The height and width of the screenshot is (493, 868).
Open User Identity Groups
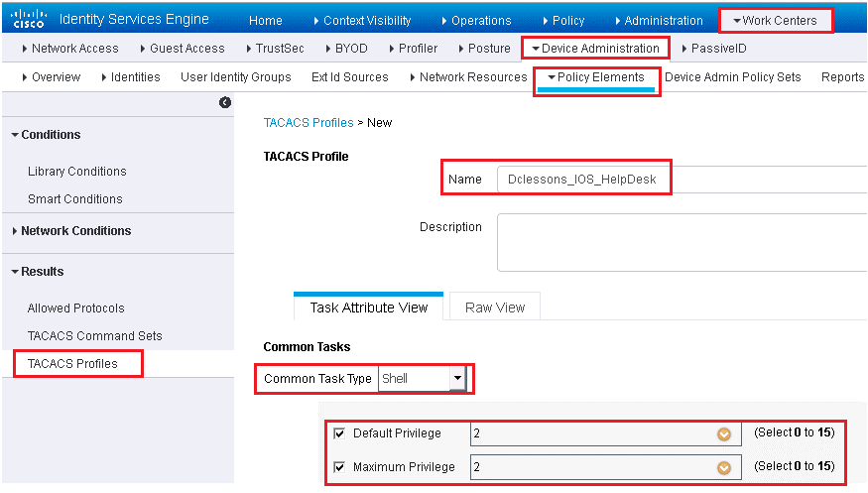[x=236, y=77]
